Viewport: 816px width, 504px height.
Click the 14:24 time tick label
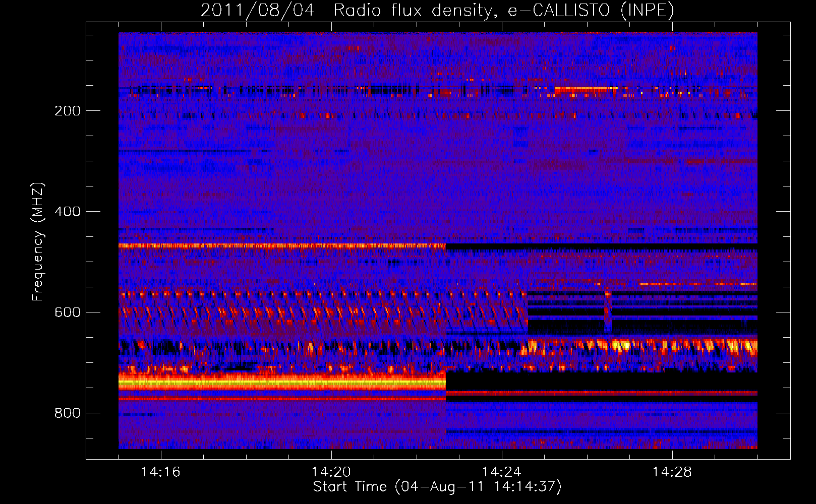(x=501, y=472)
